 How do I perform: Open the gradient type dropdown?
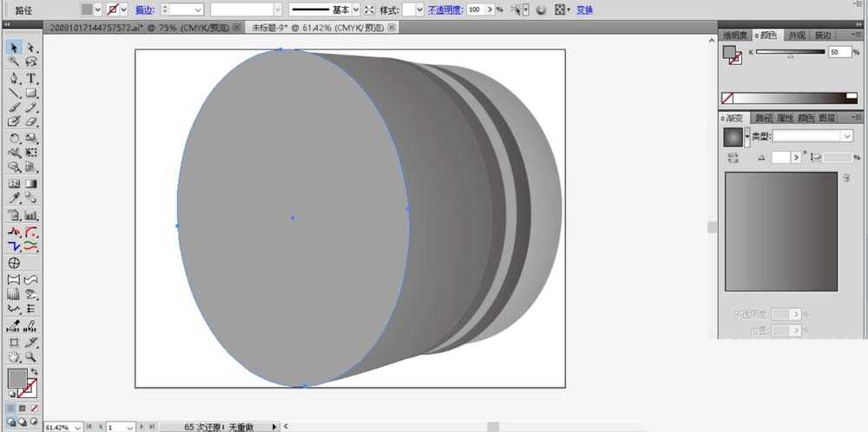coord(812,135)
